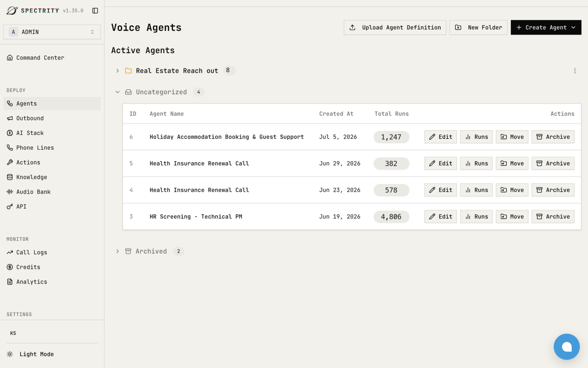Expand the Archived section
The width and height of the screenshot is (588, 368).
click(118, 251)
